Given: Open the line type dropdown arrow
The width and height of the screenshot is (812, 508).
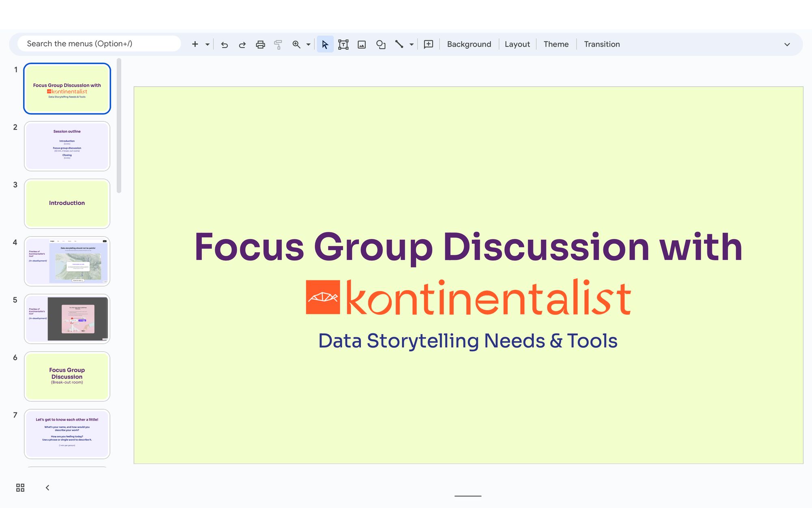Looking at the screenshot, I should tap(411, 44).
